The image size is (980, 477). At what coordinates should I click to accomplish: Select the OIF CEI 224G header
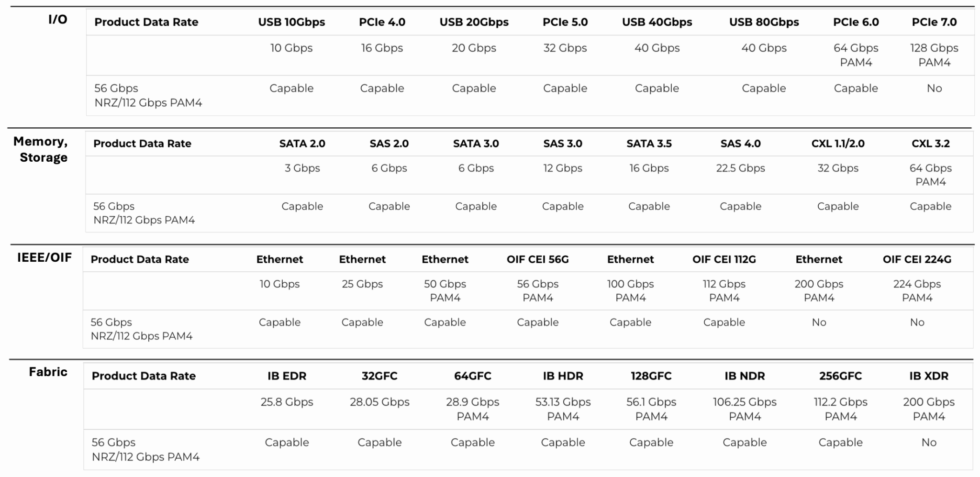(917, 259)
